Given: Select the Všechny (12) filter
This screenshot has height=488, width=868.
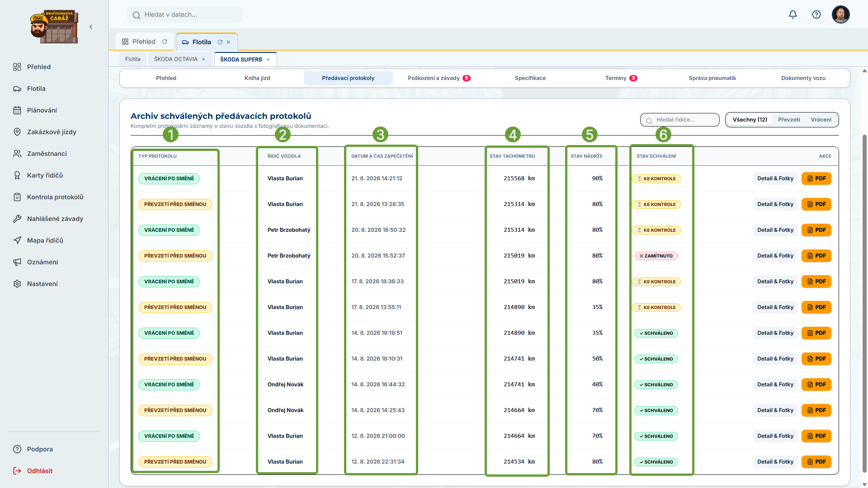Looking at the screenshot, I should (x=750, y=120).
